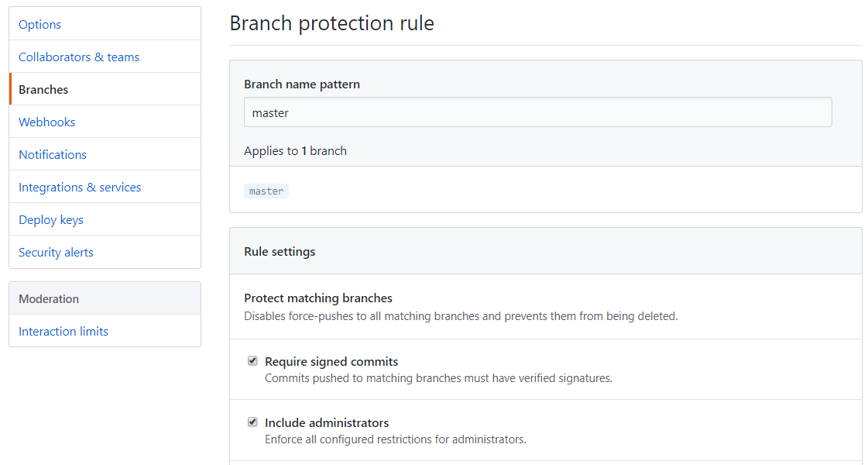Click the Moderation section header
868x465 pixels.
pos(49,299)
